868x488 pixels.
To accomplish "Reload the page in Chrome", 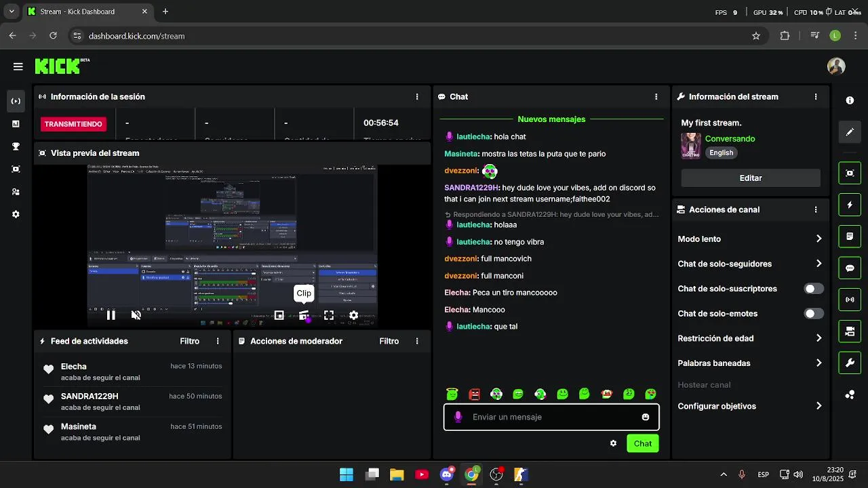I will 53,36.
